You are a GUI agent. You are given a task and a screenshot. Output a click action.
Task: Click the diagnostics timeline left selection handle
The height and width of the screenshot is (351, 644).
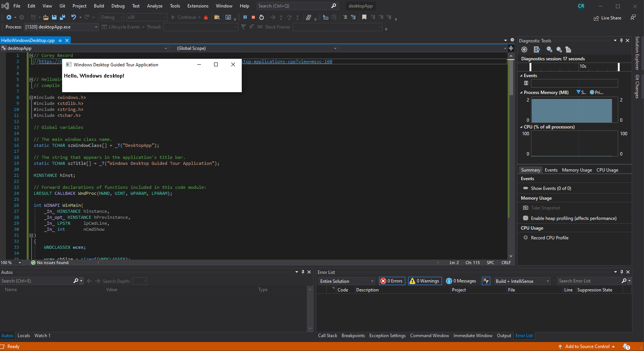click(x=530, y=67)
